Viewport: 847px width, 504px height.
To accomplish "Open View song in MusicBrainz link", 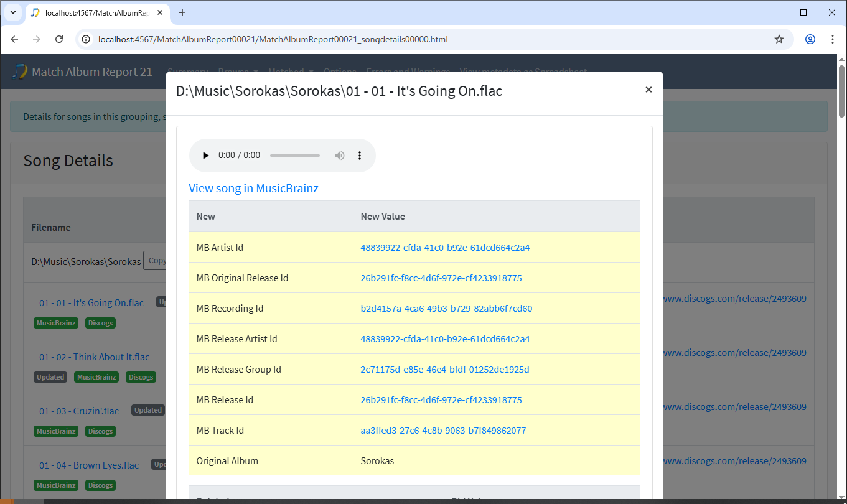I will pos(253,189).
